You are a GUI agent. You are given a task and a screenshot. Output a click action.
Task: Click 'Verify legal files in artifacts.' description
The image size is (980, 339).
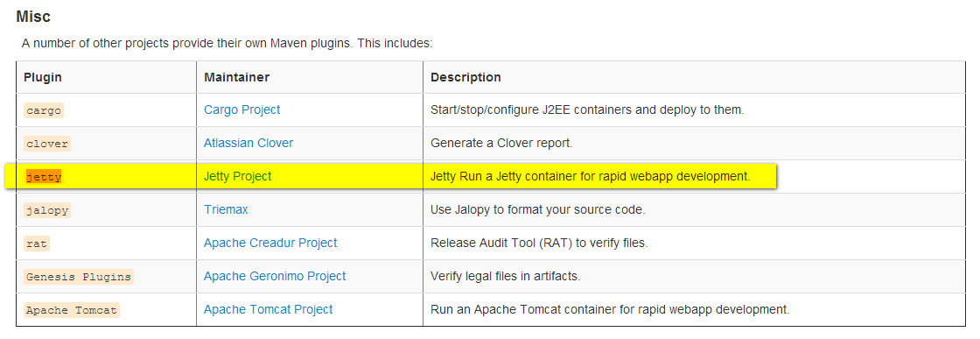[x=505, y=276]
